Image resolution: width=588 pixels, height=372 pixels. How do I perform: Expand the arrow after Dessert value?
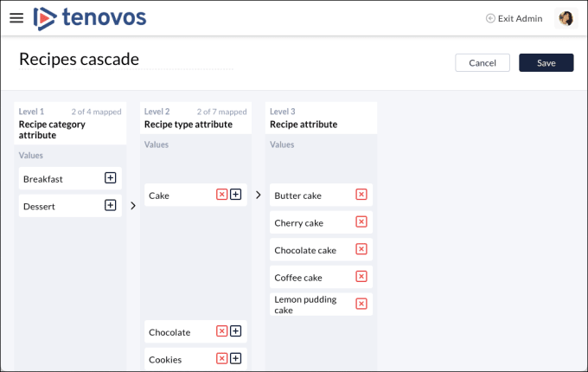pyautogui.click(x=132, y=206)
